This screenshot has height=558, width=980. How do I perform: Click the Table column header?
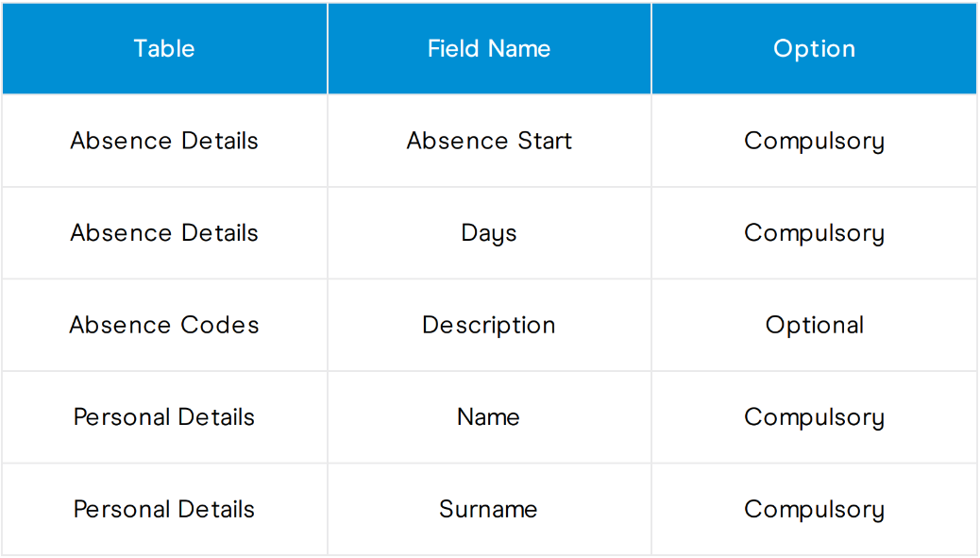point(164,49)
